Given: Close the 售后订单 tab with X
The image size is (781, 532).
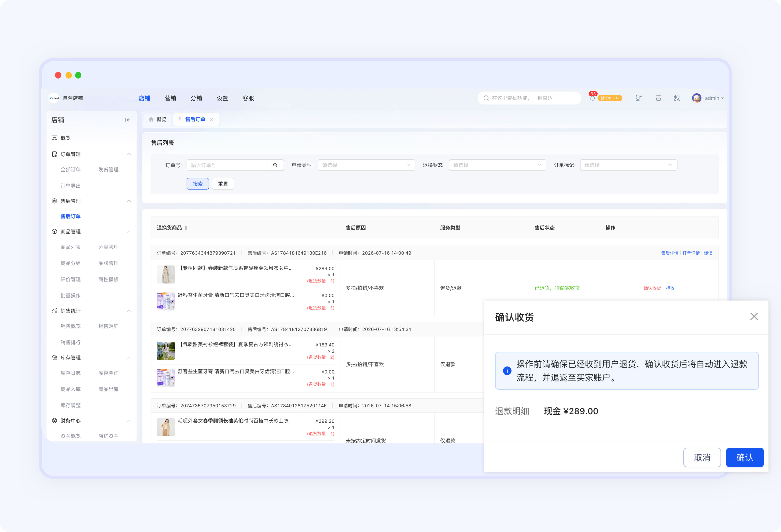Looking at the screenshot, I should [211, 119].
